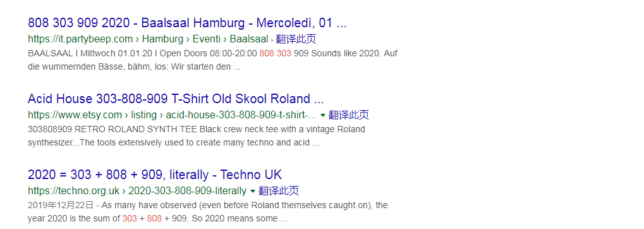Screen dimensions: 644x229
Task: Click the red "808 303" highlight in Baalsaal snippet
Action: coord(275,53)
